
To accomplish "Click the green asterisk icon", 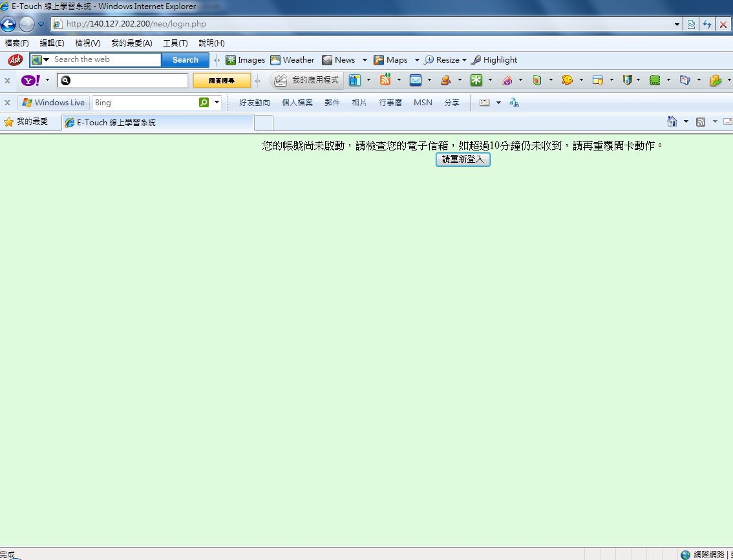I will [x=476, y=80].
